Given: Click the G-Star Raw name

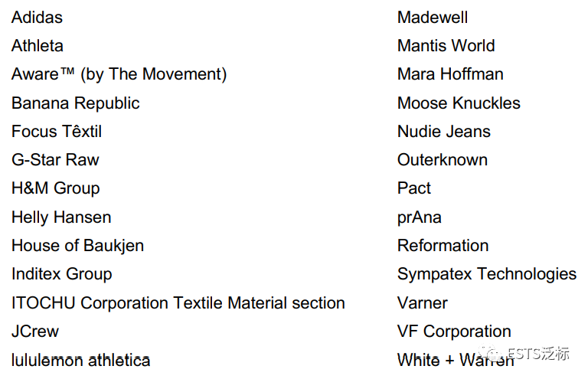Looking at the screenshot, I should tap(55, 160).
